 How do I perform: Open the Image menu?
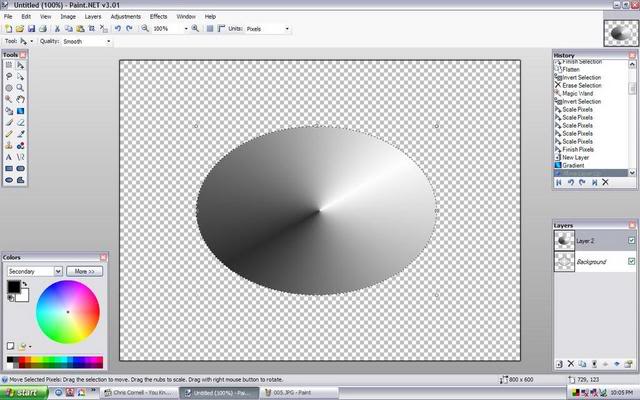(x=68, y=16)
